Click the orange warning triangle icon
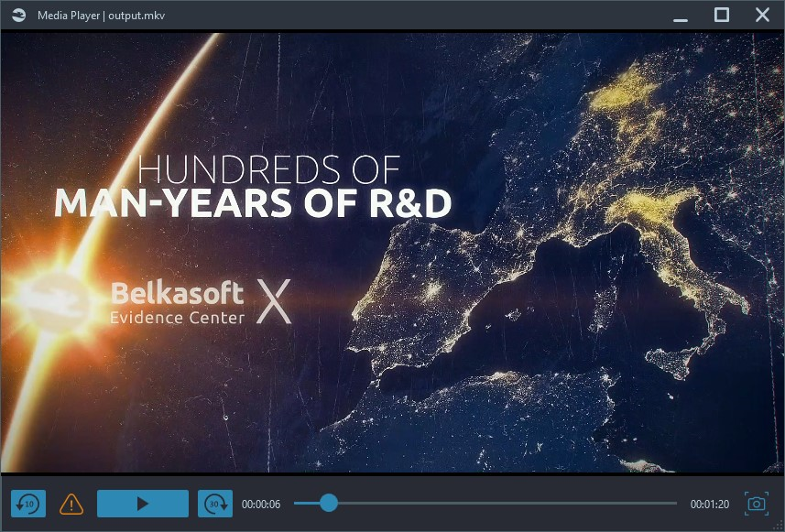Screen dimensions: 785x532 click(71, 504)
